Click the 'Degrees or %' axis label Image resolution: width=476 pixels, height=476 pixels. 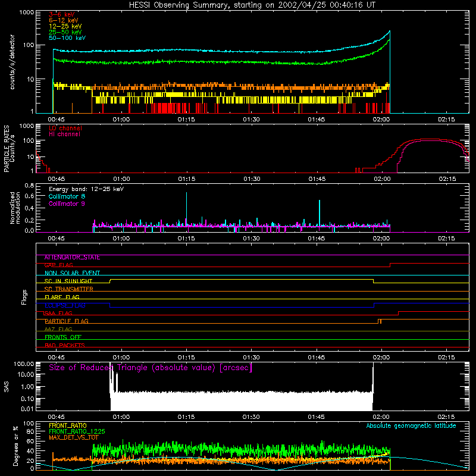coord(15,446)
